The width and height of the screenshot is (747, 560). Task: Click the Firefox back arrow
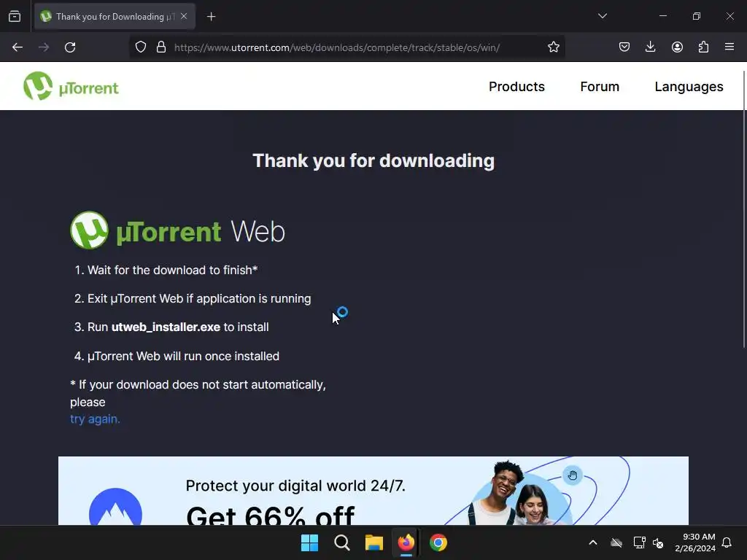[18, 47]
